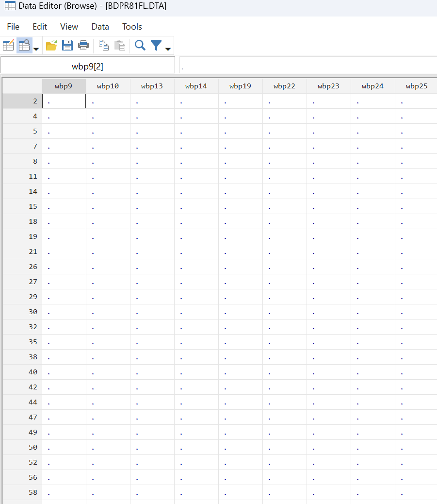Expand the dropdown arrow beside the filter funnel
The width and height of the screenshot is (437, 504).
[168, 49]
